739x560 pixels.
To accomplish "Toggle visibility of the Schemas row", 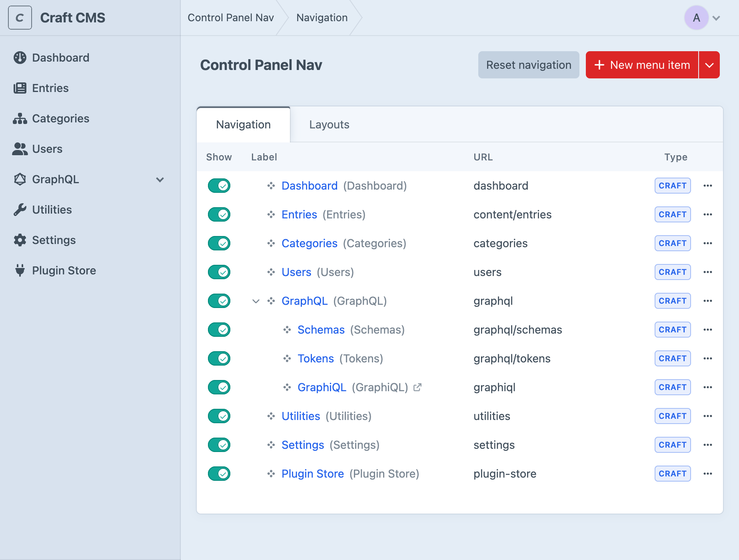I will (219, 330).
